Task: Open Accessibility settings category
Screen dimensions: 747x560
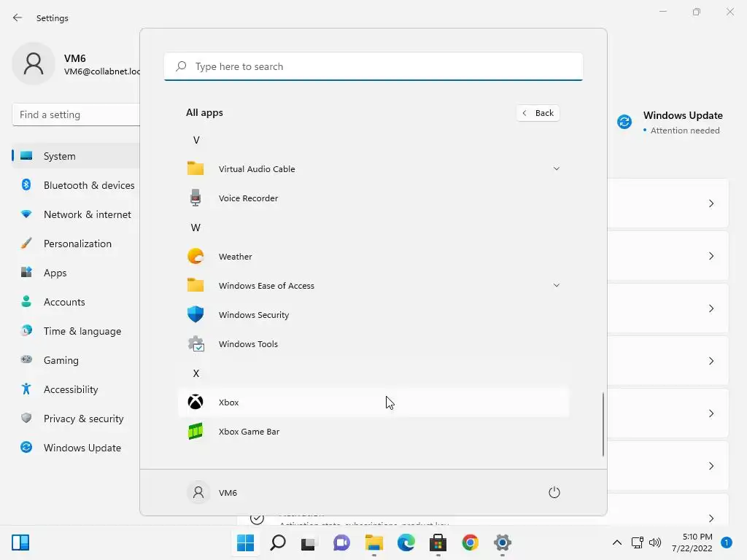Action: 76,389
